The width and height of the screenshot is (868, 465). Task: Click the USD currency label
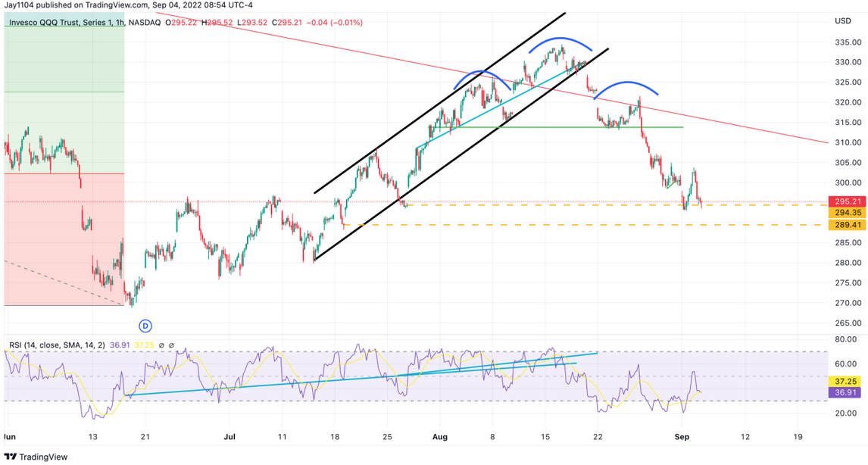tap(842, 21)
